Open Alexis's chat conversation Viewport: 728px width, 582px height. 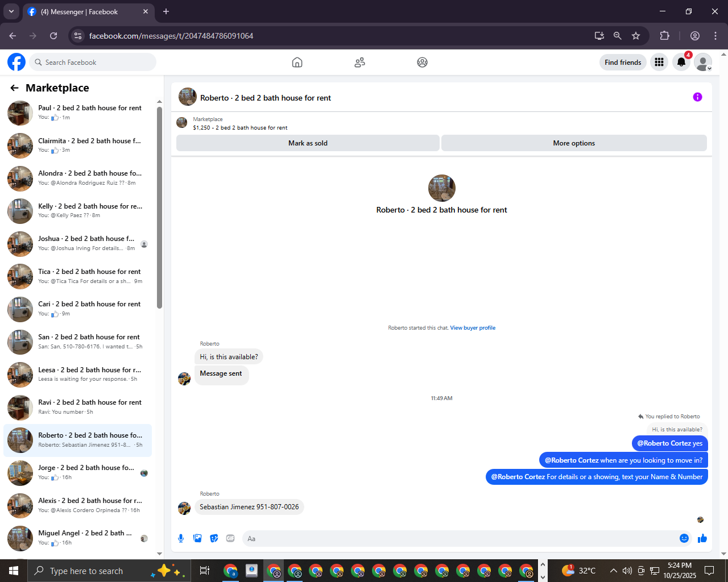click(x=77, y=506)
